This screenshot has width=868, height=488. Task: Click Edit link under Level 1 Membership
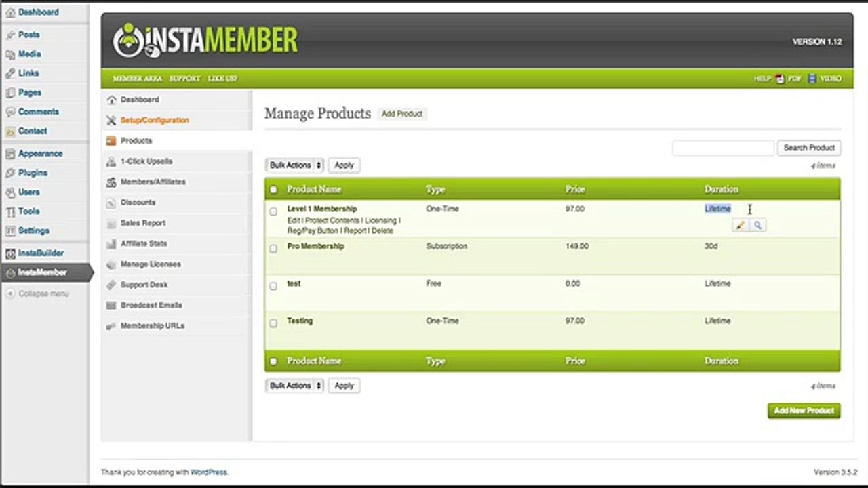(x=293, y=221)
